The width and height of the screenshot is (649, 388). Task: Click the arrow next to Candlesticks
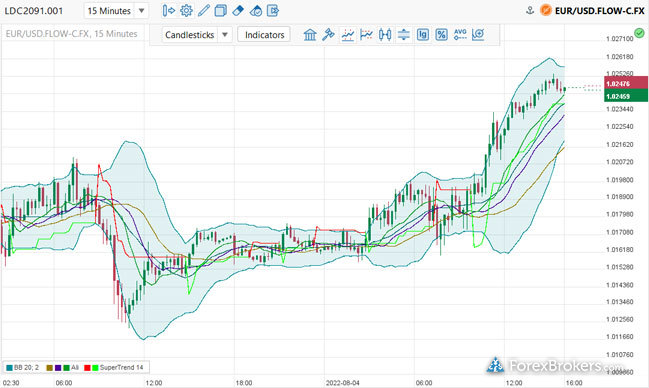225,35
